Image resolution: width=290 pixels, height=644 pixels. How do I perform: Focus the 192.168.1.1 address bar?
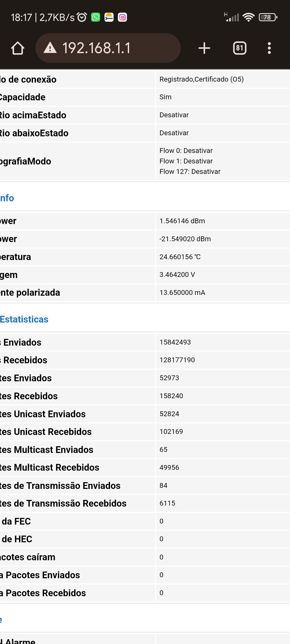click(x=107, y=48)
